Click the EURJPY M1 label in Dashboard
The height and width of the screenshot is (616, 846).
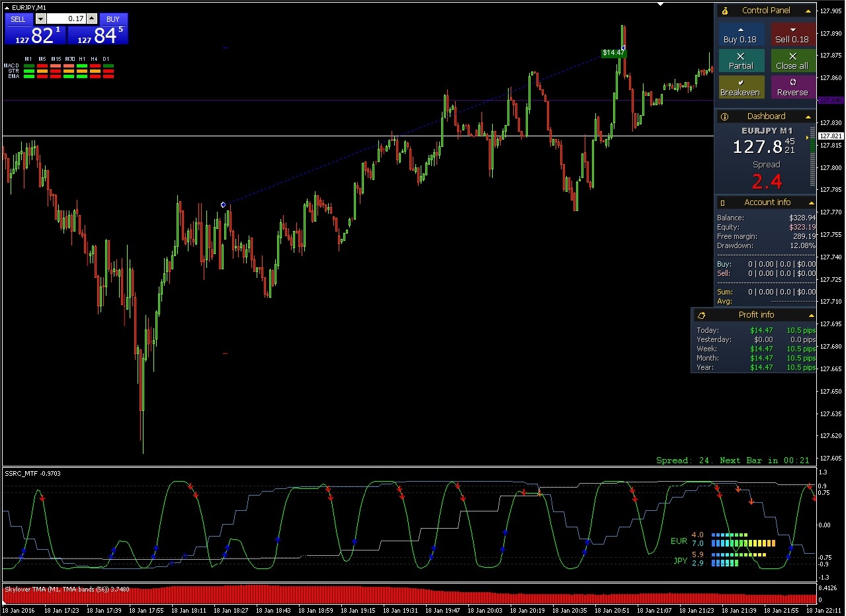[767, 131]
